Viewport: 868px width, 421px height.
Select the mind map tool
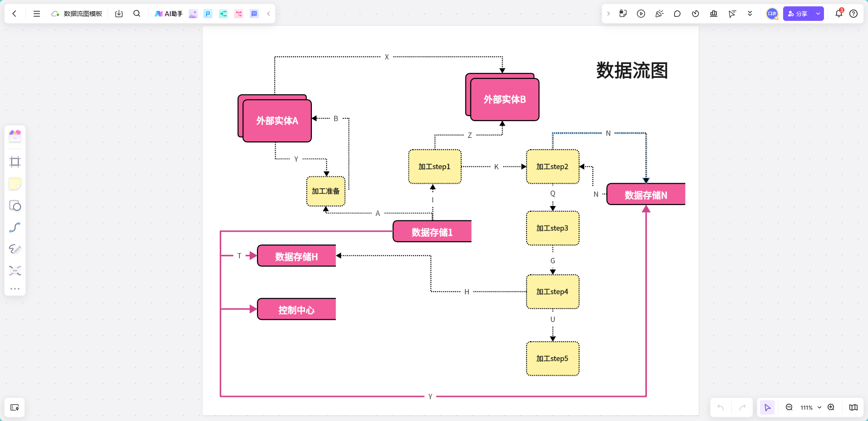15,271
